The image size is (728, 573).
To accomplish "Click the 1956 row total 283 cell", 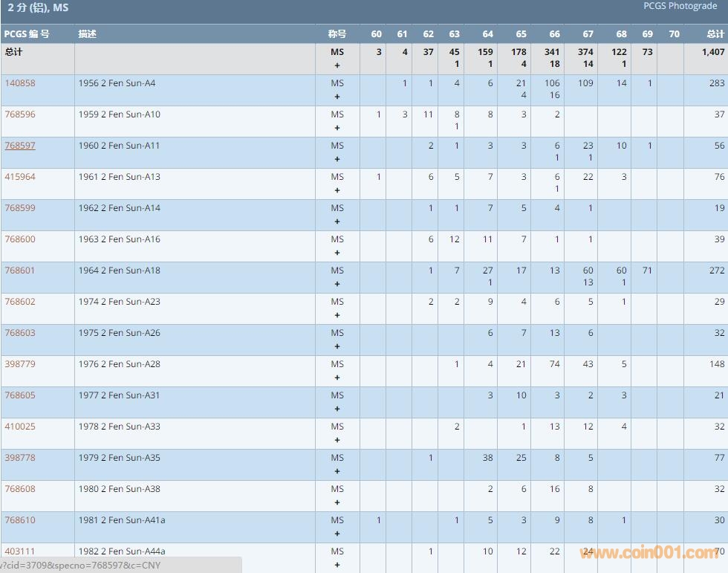I will click(x=716, y=83).
